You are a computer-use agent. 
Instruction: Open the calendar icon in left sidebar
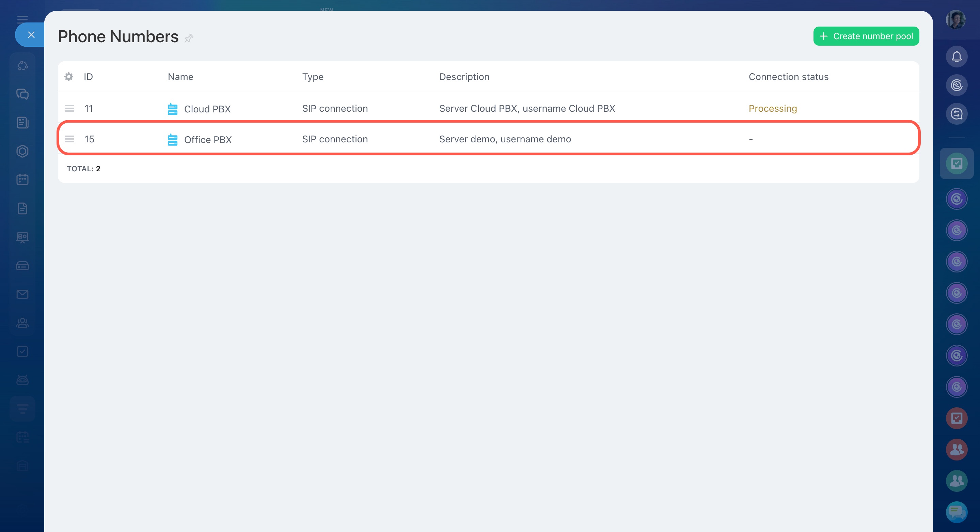22,179
